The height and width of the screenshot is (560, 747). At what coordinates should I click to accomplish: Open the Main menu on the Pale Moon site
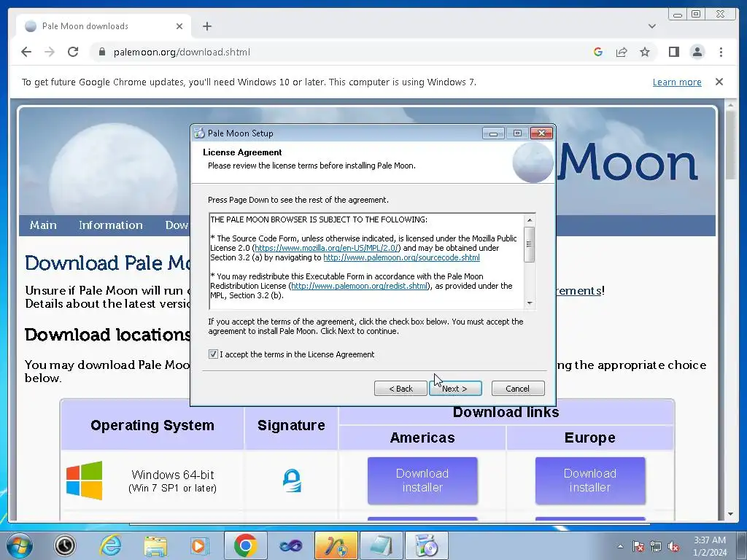point(43,225)
